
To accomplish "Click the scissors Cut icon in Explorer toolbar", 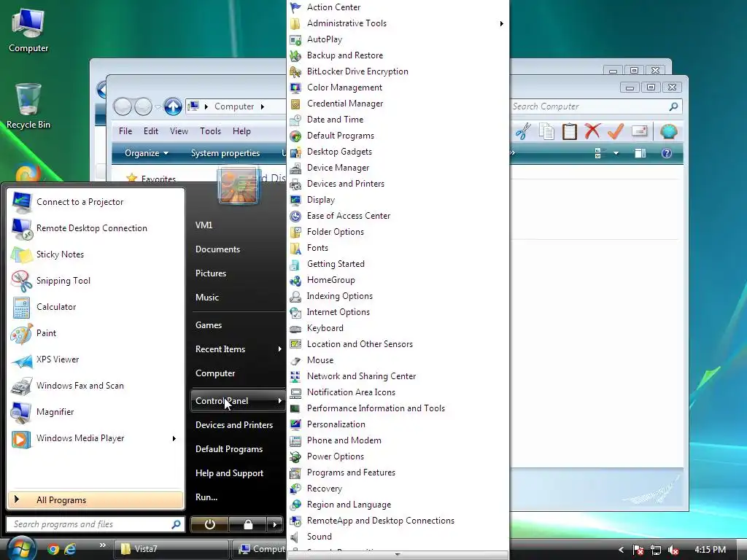I will click(x=523, y=131).
